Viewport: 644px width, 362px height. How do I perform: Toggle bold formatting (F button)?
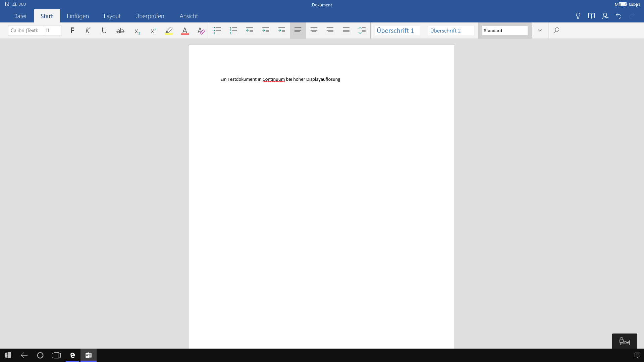click(72, 31)
